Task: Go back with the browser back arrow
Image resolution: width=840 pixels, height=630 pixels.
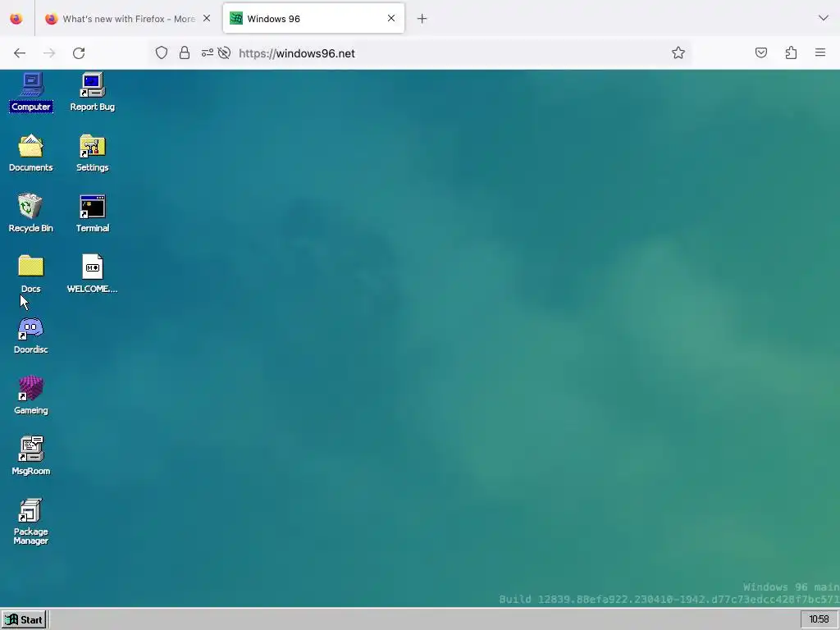Action: click(x=20, y=53)
